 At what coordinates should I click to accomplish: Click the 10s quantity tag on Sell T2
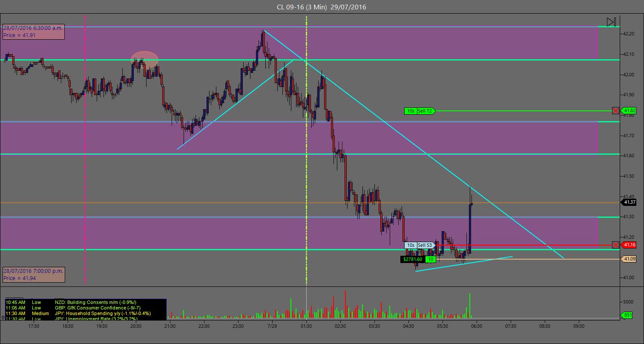coord(411,111)
